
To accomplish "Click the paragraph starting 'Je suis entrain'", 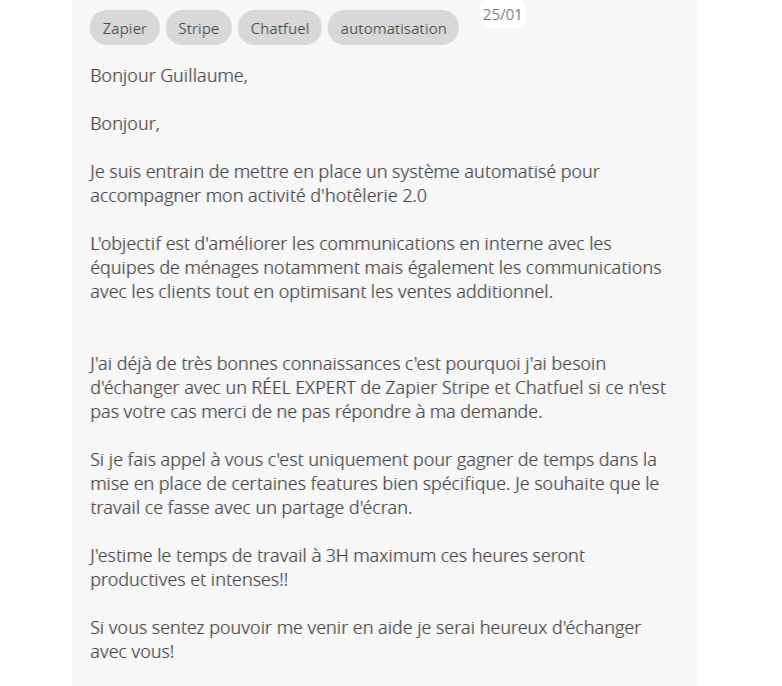I will (345, 183).
